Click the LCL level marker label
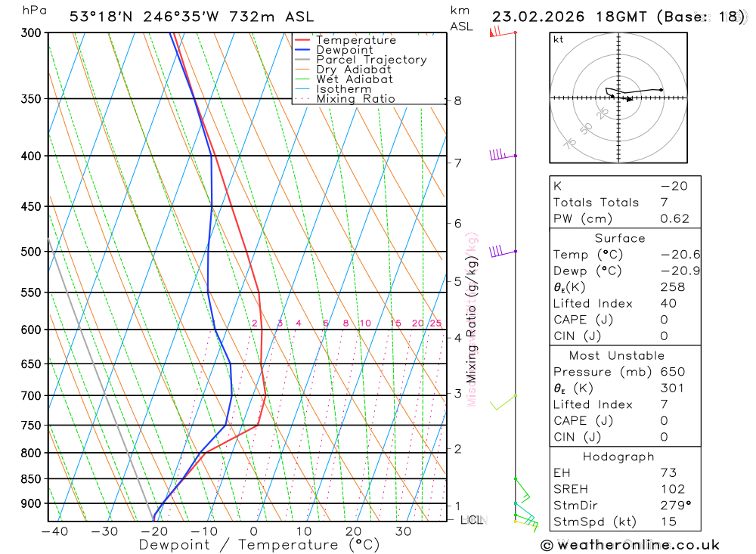This screenshot has height=554, width=756. 470,520
